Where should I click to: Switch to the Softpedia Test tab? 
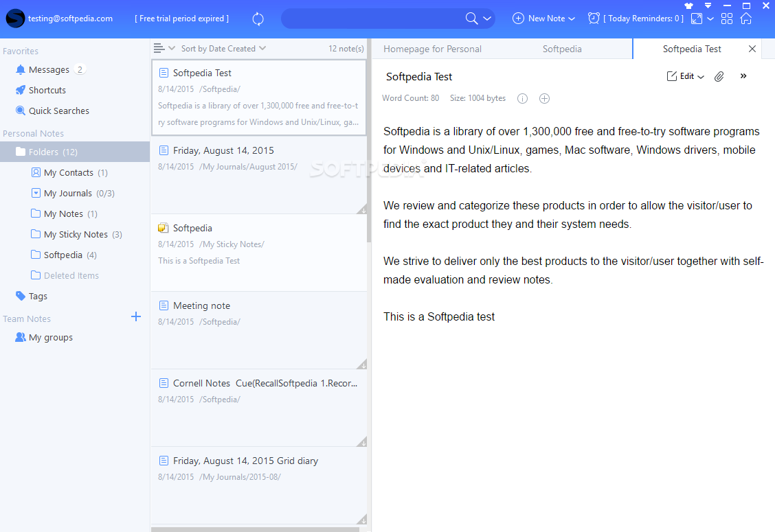click(x=691, y=49)
